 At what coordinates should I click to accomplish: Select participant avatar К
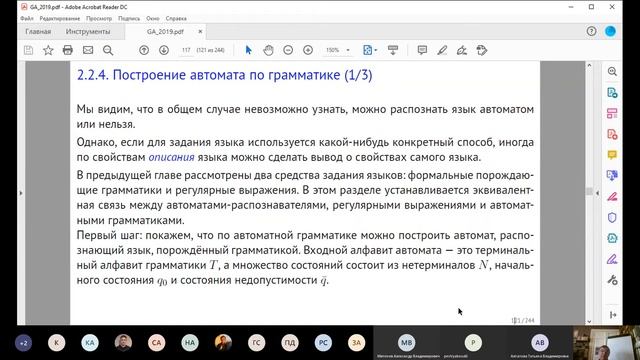tap(56, 343)
